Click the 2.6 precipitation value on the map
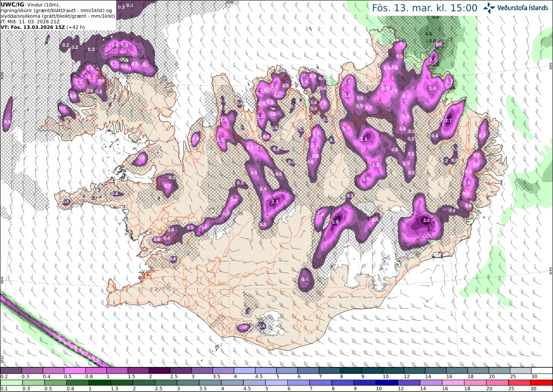The image size is (553, 392). click(426, 221)
